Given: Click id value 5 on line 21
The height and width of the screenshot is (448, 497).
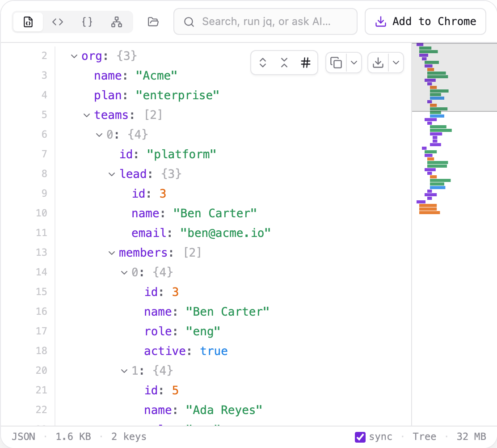Looking at the screenshot, I should (x=175, y=390).
